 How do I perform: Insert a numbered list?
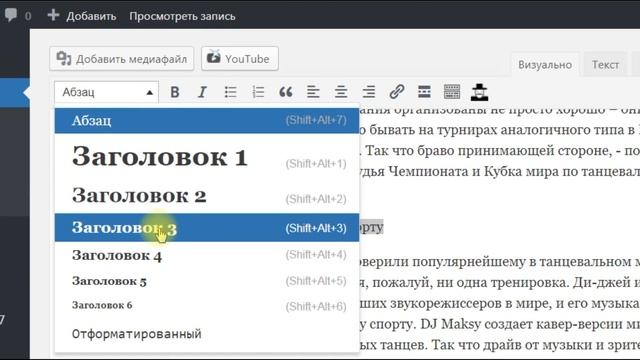[258, 92]
